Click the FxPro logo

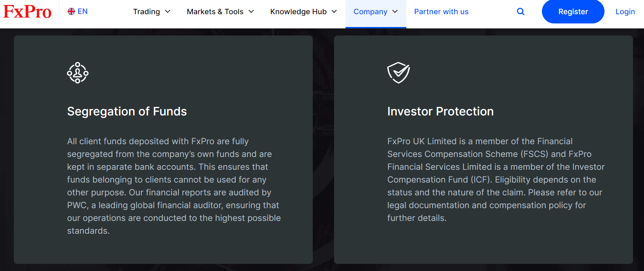click(x=27, y=12)
